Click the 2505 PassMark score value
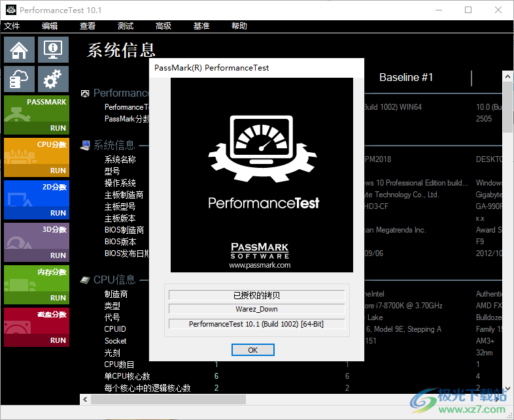The height and width of the screenshot is (420, 514). pos(484,119)
